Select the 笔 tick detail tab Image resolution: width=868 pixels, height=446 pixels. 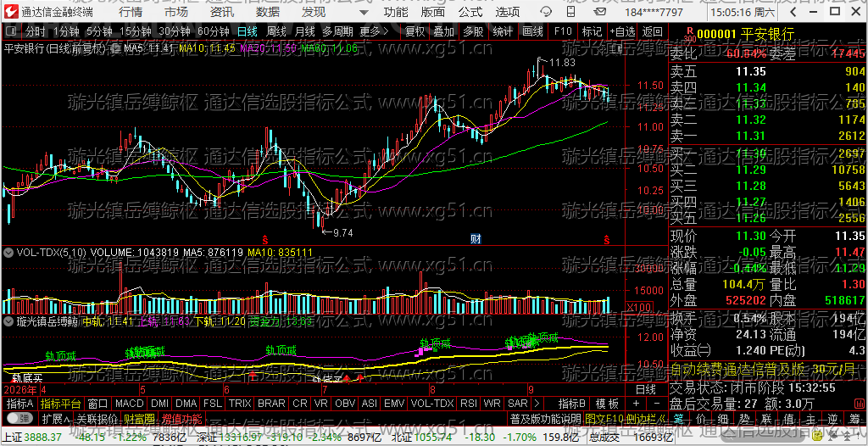click(678, 418)
